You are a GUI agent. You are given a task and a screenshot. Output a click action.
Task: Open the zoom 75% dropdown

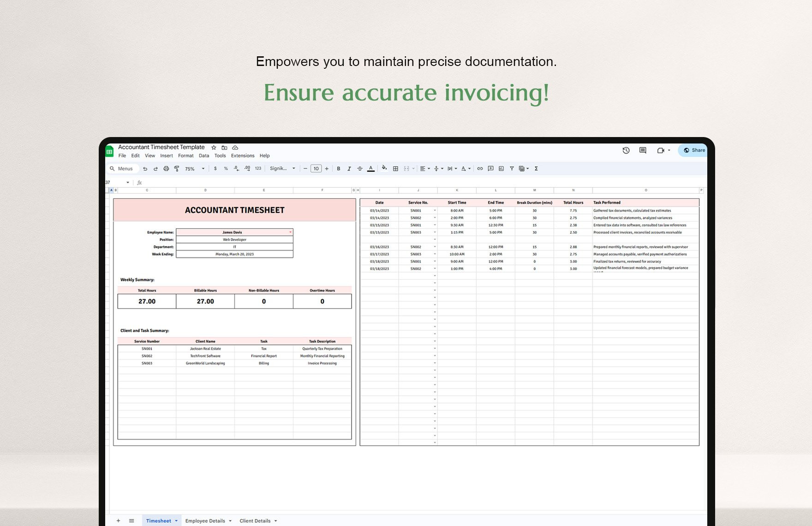click(x=194, y=169)
